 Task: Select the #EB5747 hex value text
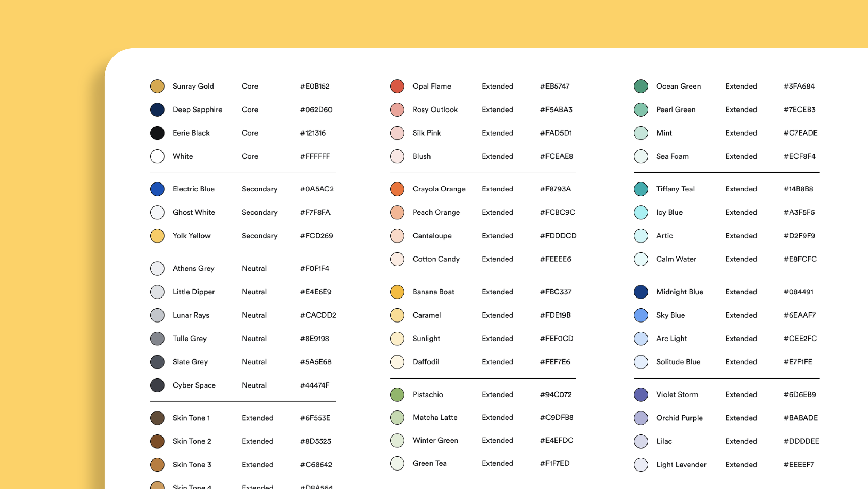pos(554,86)
